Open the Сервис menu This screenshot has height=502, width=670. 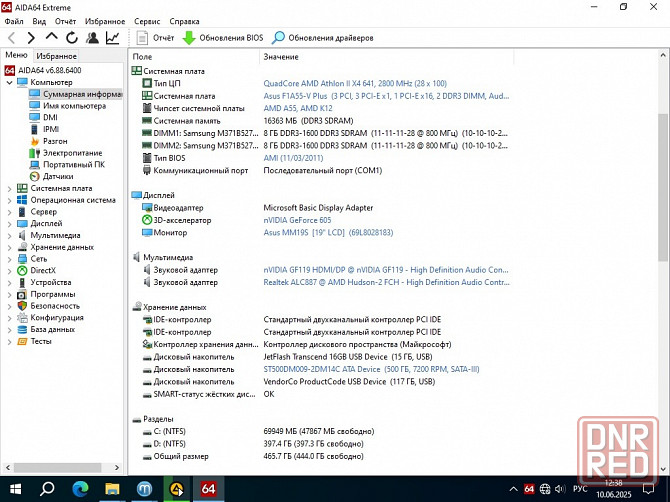pyautogui.click(x=147, y=21)
